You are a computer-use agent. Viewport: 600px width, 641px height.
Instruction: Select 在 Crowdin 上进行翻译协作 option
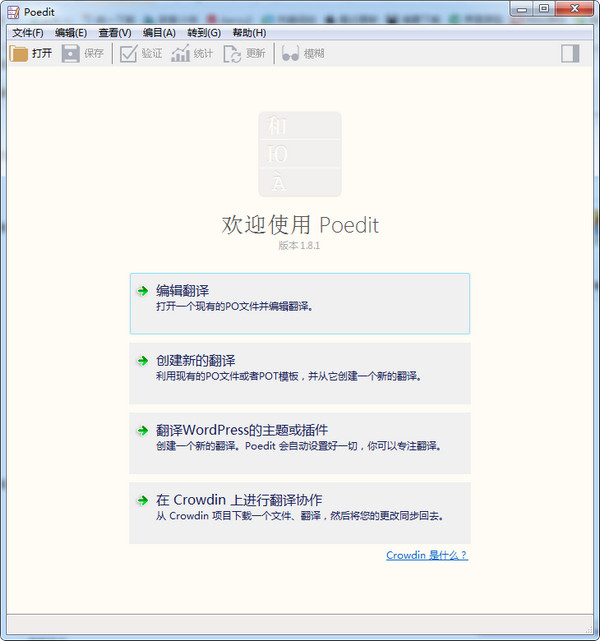(300, 513)
